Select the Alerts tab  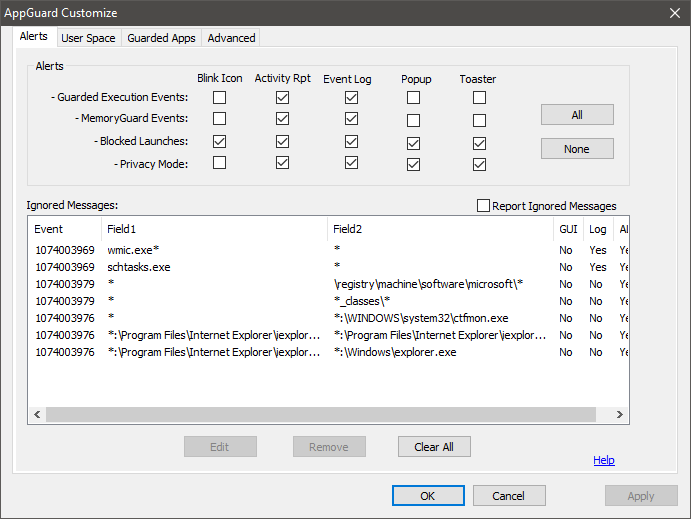34,37
